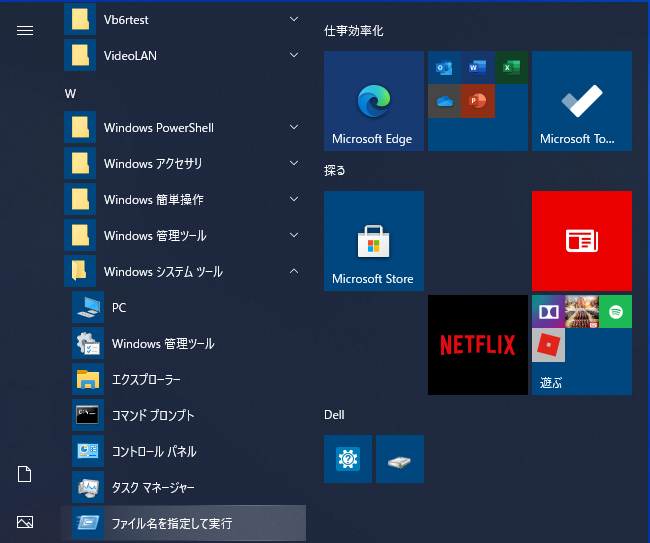Open OneDrive from the Office tile group
The width and height of the screenshot is (650, 543).
click(444, 101)
